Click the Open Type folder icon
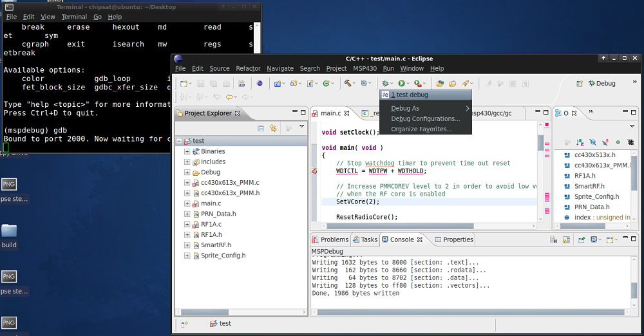The height and width of the screenshot is (336, 644). coord(440,84)
